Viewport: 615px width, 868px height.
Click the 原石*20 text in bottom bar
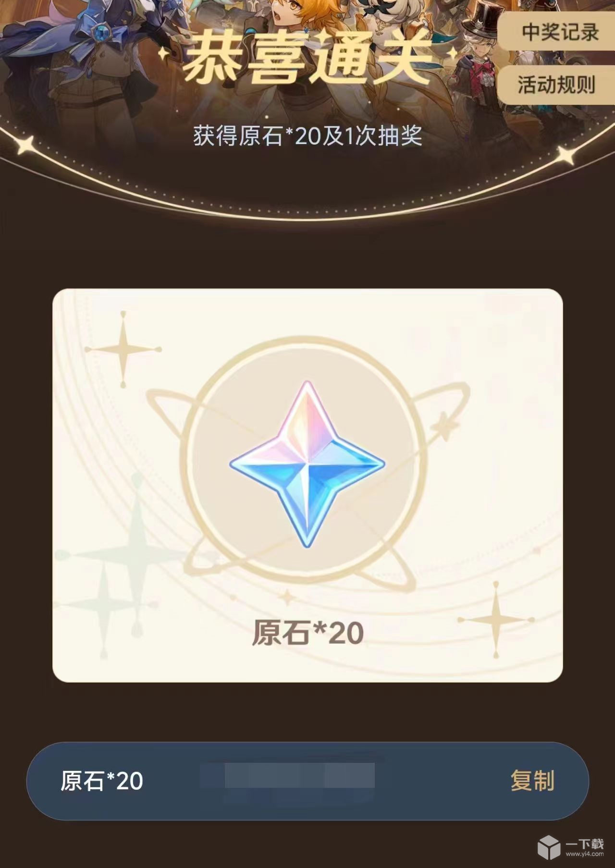point(102,781)
